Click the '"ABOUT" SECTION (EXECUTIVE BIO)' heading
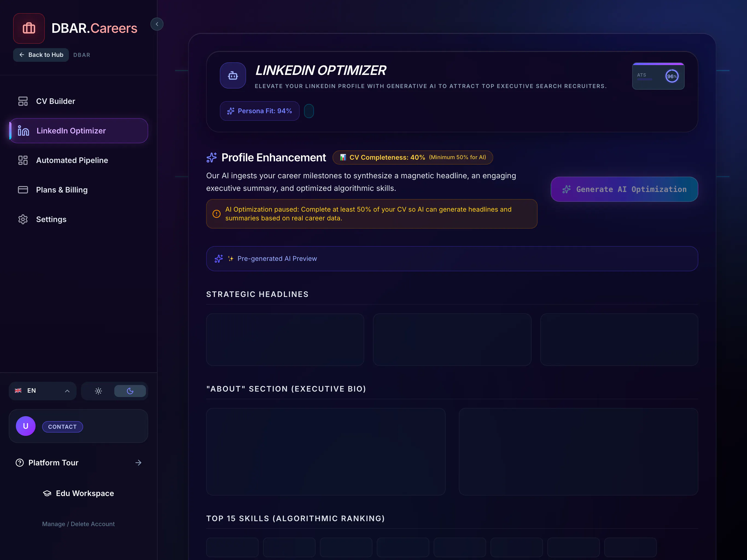This screenshot has width=747, height=560. [x=286, y=389]
